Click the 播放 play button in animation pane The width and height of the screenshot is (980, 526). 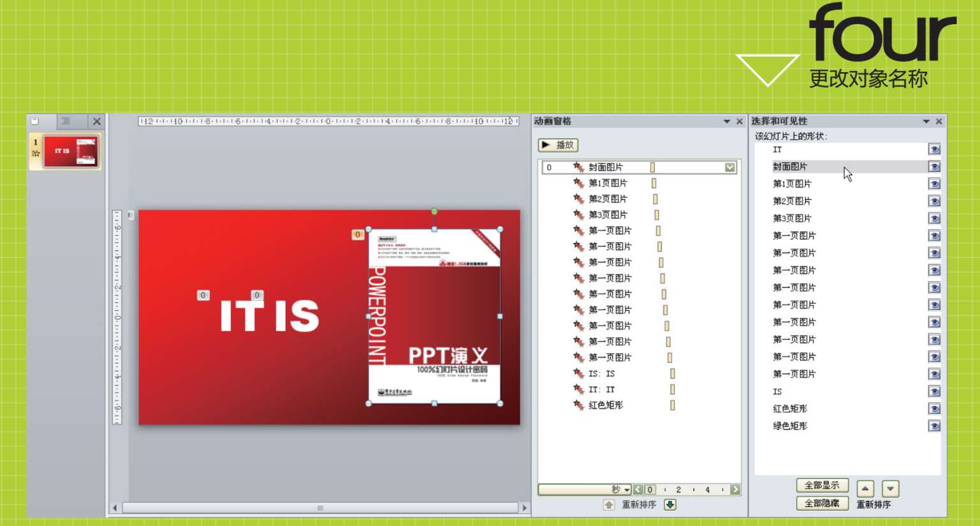click(558, 145)
